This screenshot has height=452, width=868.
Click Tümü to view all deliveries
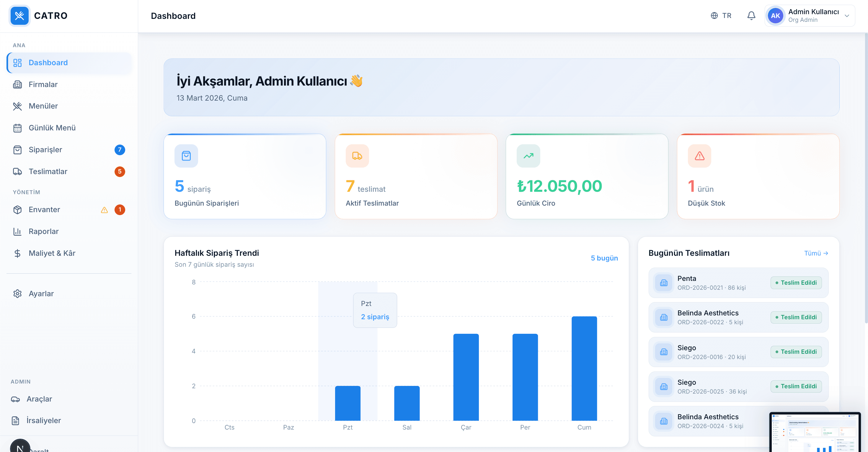[x=816, y=253]
